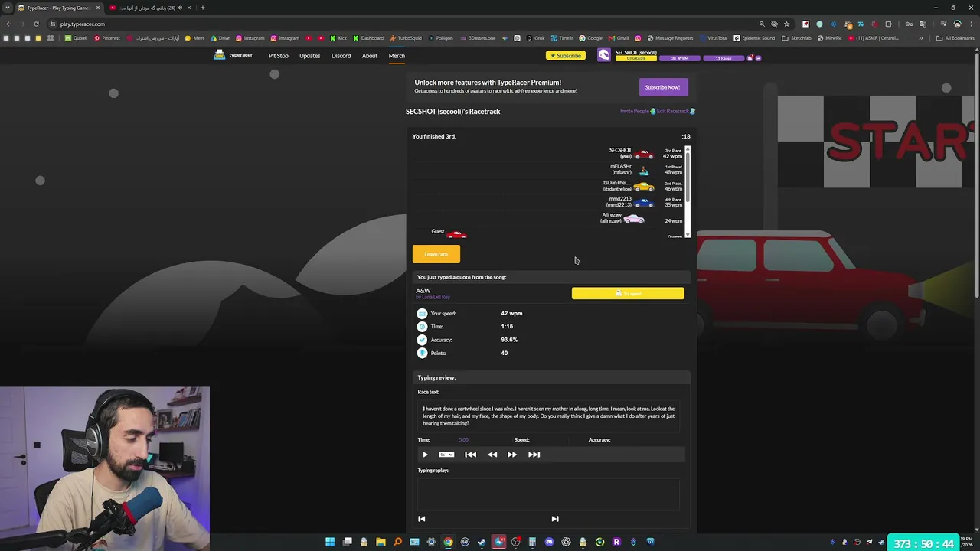Viewport: 980px width, 551px height.
Task: Skip to start of typing replay
Action: click(470, 455)
